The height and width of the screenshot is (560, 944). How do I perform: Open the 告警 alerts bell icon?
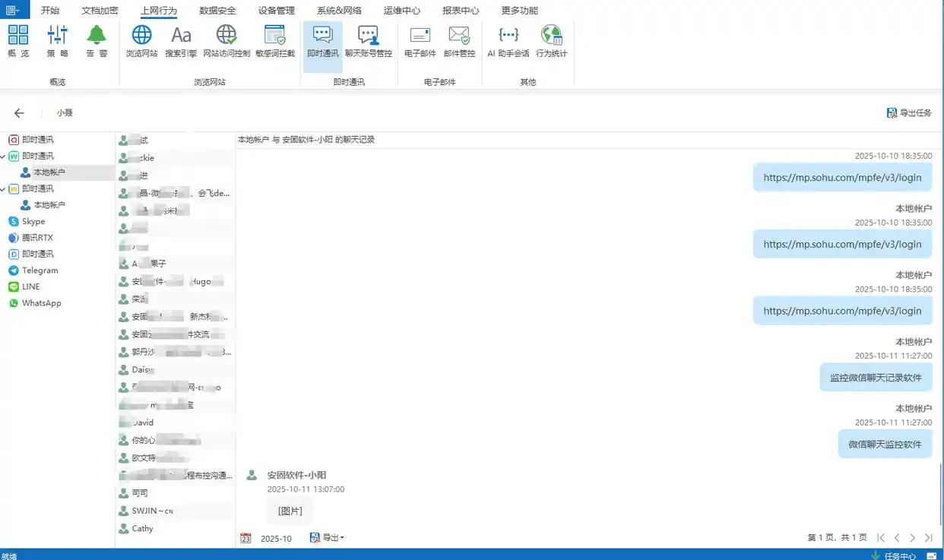click(x=97, y=41)
